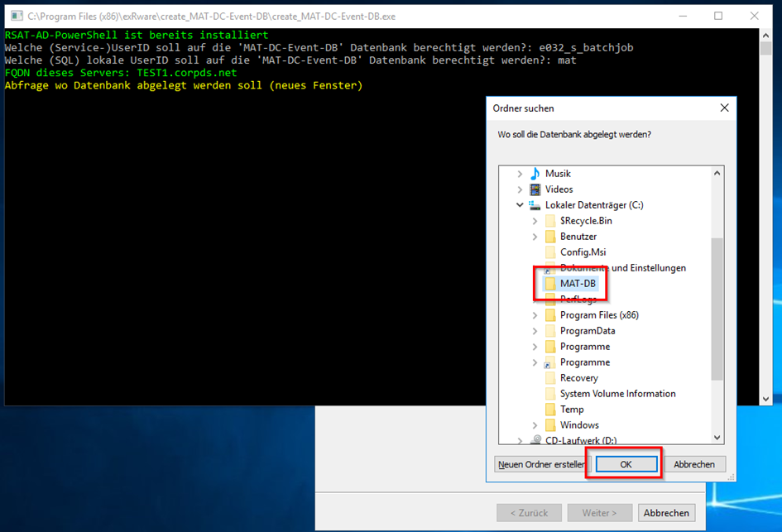Click Abbrechen in the Ordner suchen dialog
The height and width of the screenshot is (532, 782).
coord(693,464)
